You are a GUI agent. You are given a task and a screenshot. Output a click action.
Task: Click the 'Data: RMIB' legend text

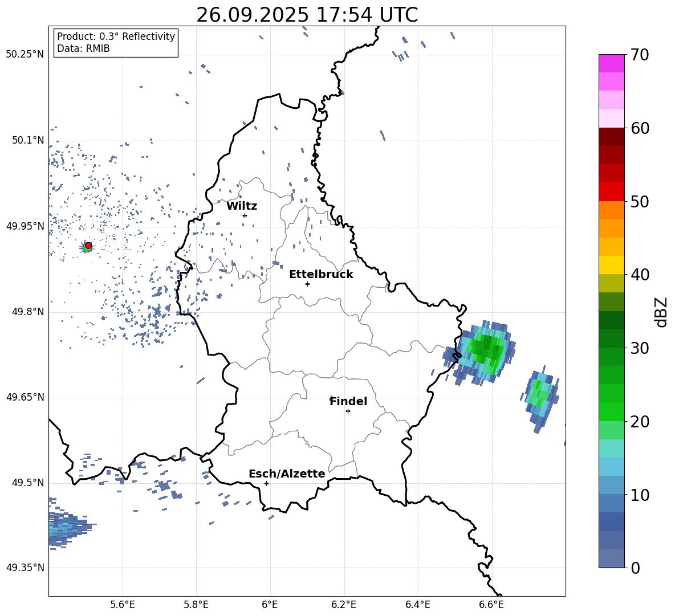pos(83,48)
